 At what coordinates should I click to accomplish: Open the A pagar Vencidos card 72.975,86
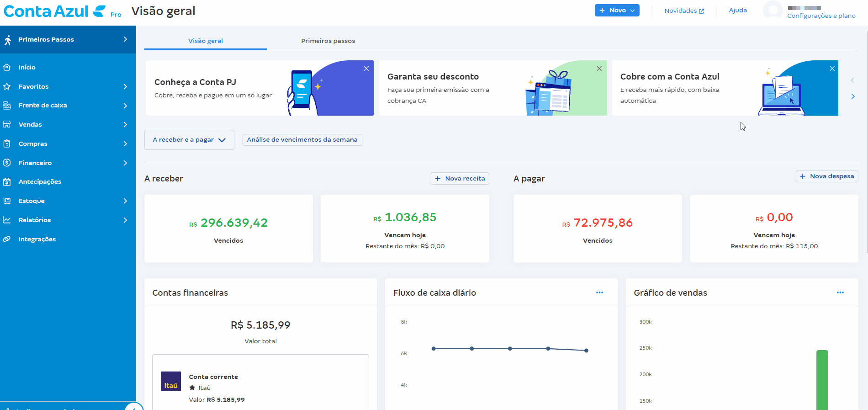pos(598,229)
